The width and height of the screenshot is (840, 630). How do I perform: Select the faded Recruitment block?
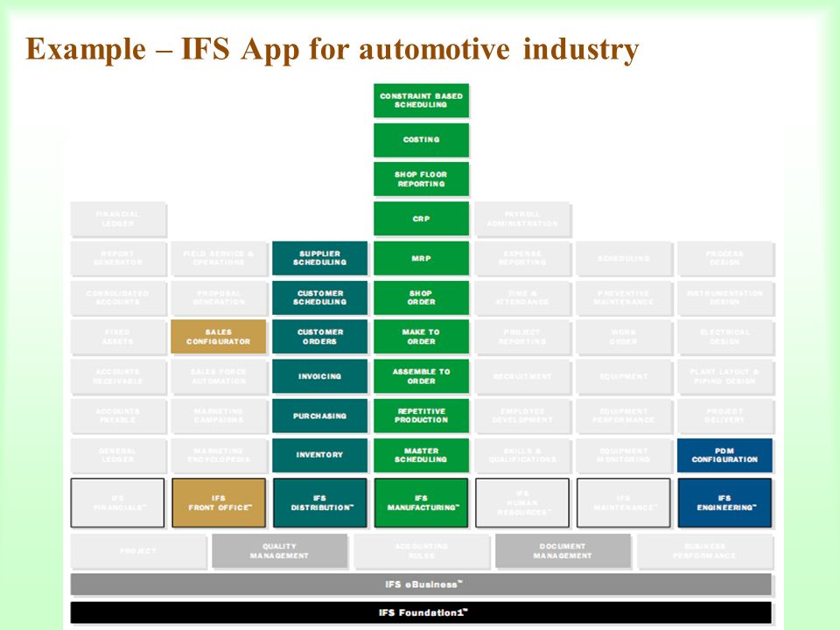click(x=522, y=376)
